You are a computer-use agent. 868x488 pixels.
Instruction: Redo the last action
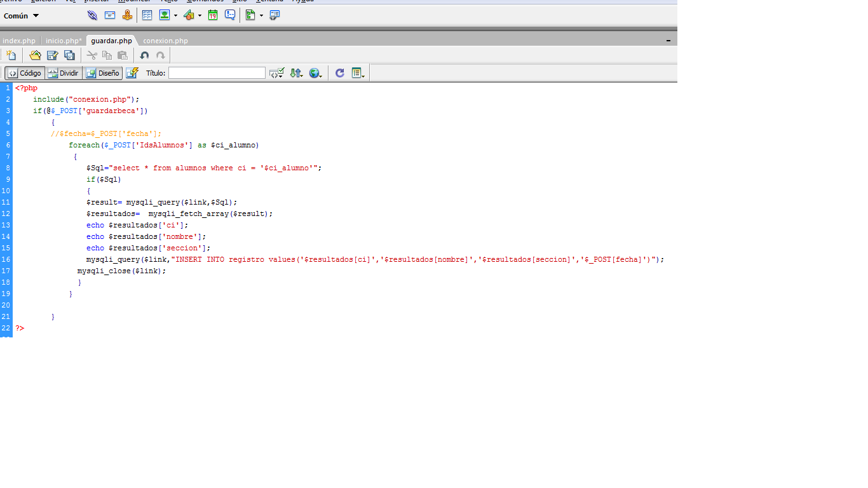tap(161, 55)
